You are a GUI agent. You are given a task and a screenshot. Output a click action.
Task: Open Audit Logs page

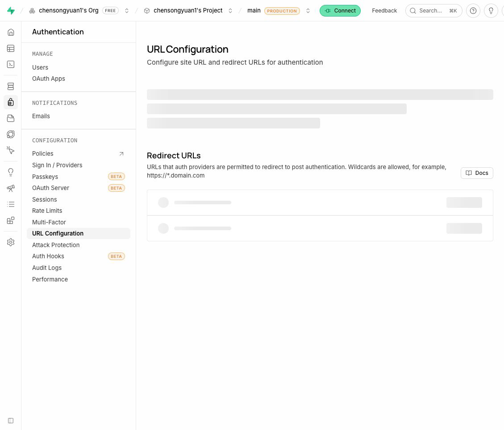(x=46, y=268)
